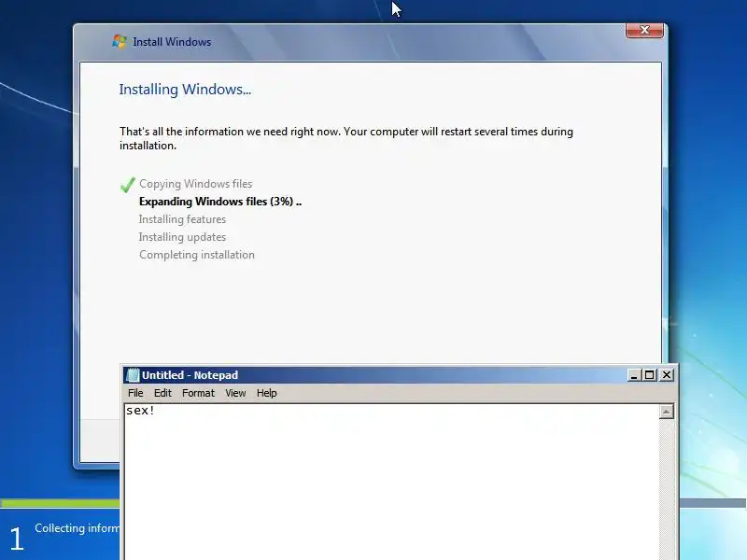Open the View menu in Notepad
The image size is (747, 560).
point(235,393)
